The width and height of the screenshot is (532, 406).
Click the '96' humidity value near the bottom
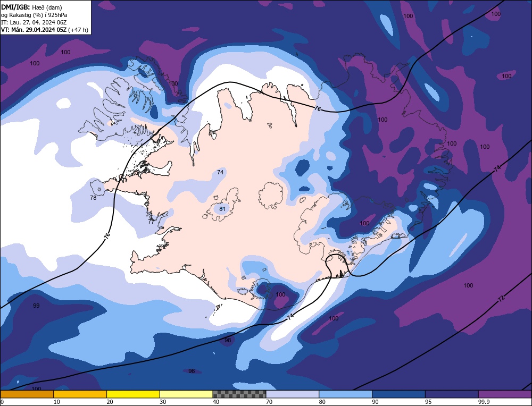(192, 371)
